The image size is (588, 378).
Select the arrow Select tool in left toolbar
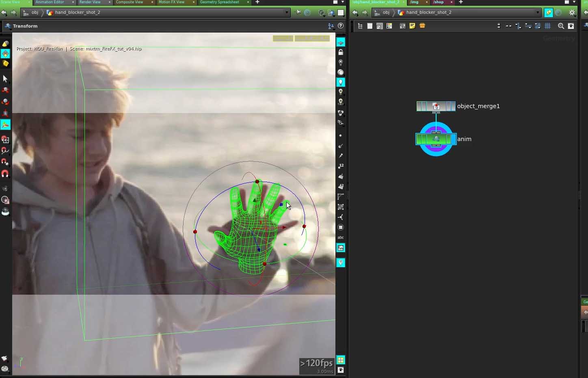(5, 78)
